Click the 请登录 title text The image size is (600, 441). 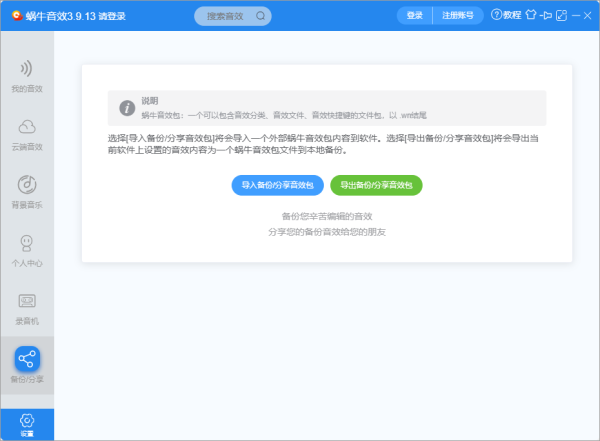click(x=112, y=16)
